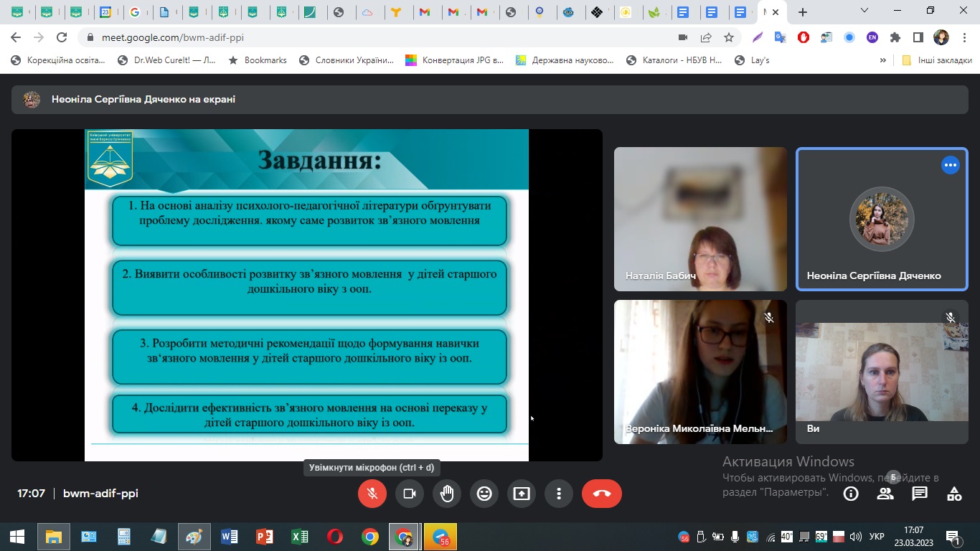This screenshot has width=980, height=551.
Task: Click the Dr.Web CureIt! bookmark link
Action: click(167, 60)
